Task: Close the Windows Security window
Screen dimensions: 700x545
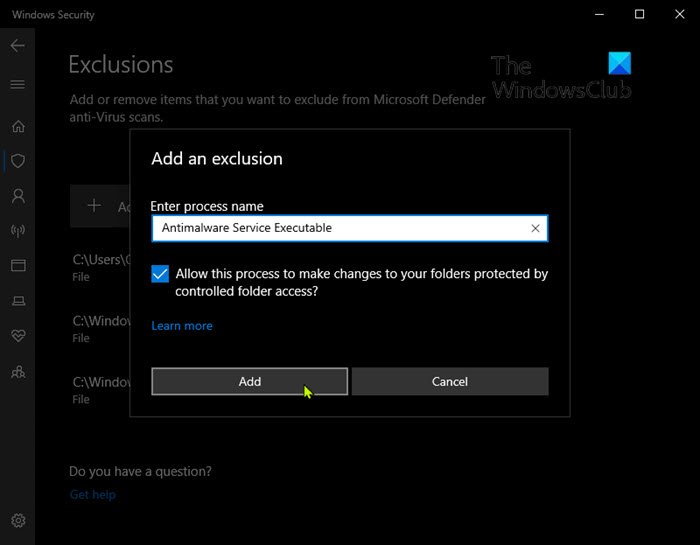Action: [x=679, y=14]
